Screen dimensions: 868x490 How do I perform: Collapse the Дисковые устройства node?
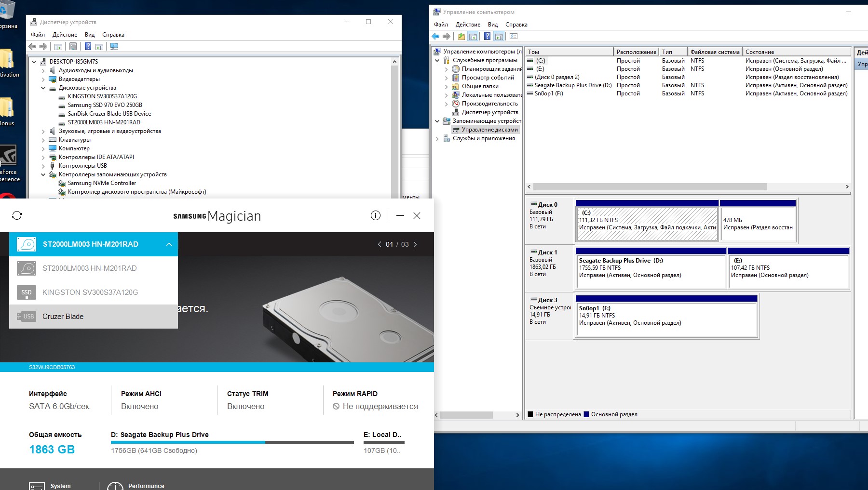[43, 88]
